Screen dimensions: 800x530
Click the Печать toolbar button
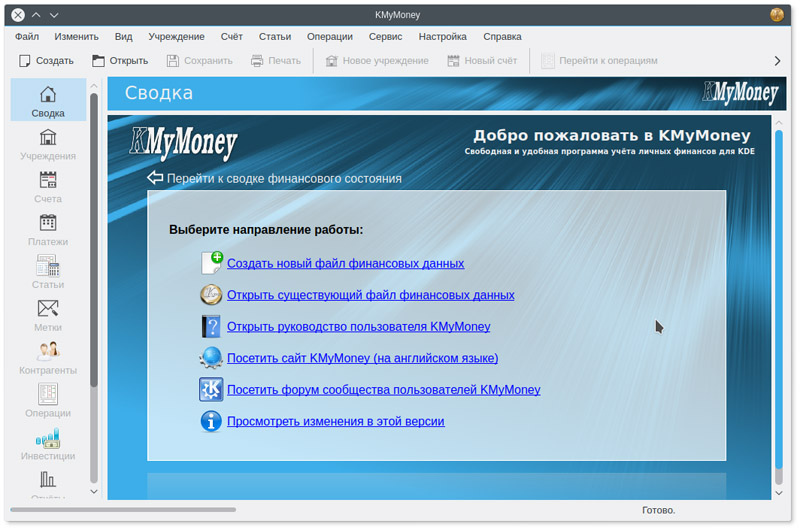[276, 61]
